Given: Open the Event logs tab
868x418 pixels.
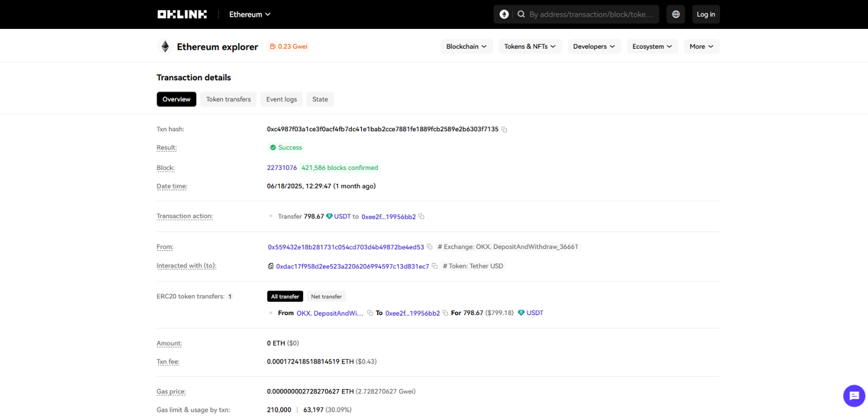Looking at the screenshot, I should pyautogui.click(x=281, y=99).
